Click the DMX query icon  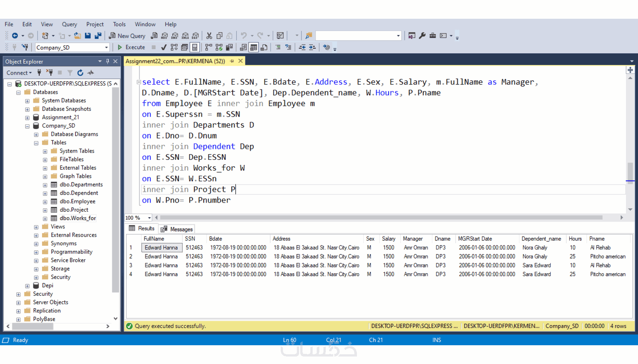[175, 36]
